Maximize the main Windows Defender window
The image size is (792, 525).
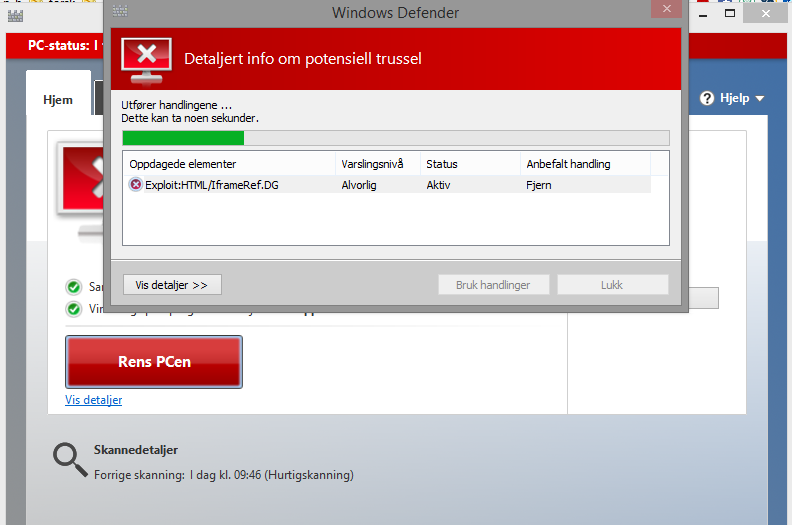pyautogui.click(x=730, y=14)
